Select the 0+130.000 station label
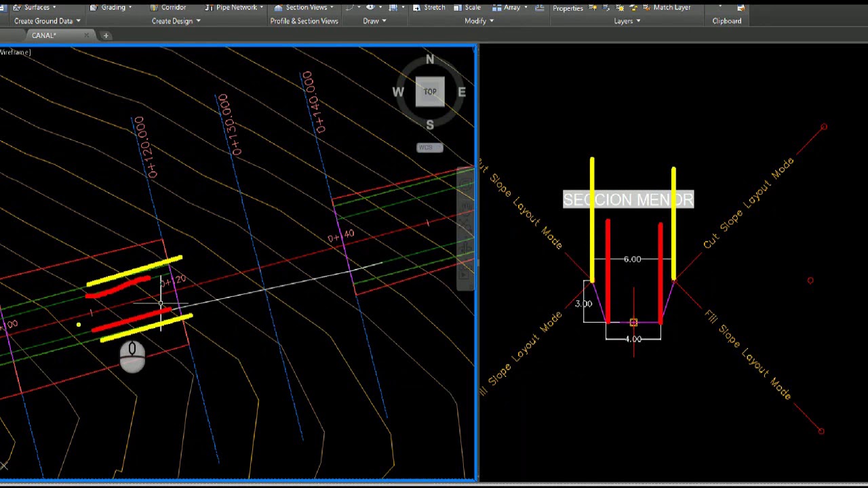The height and width of the screenshot is (488, 868). (229, 125)
